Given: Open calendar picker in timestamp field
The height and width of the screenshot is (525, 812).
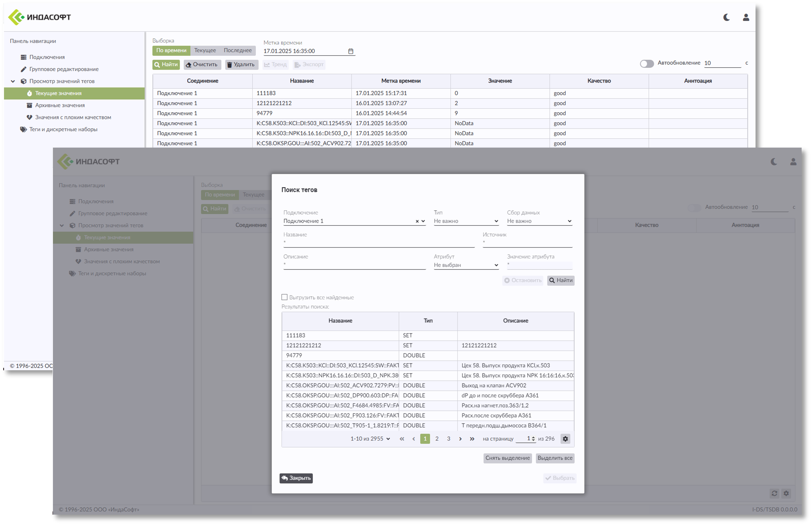Looking at the screenshot, I should point(351,51).
